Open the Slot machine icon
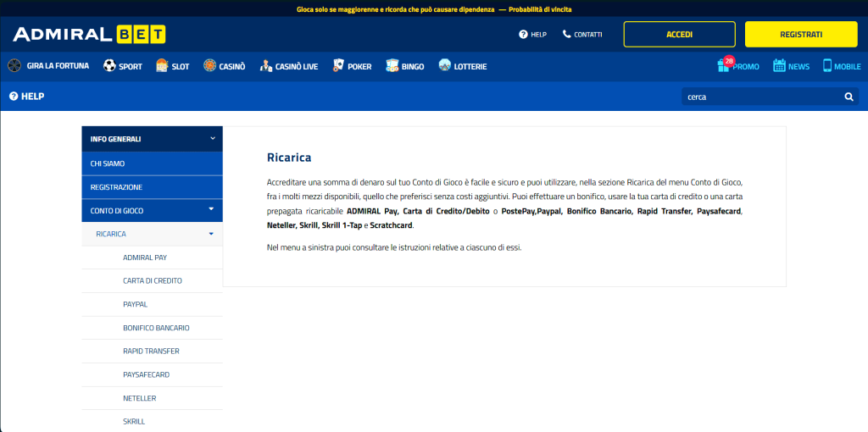Screen dimensions: 868x432 click(x=162, y=66)
